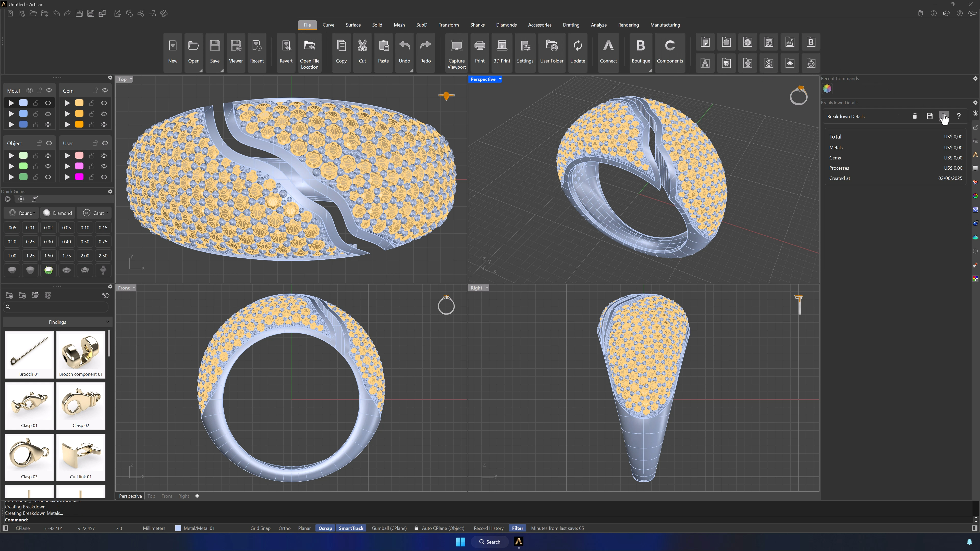Open the Perspective viewport dropdown menu
Image resolution: width=980 pixels, height=551 pixels.
coord(500,79)
